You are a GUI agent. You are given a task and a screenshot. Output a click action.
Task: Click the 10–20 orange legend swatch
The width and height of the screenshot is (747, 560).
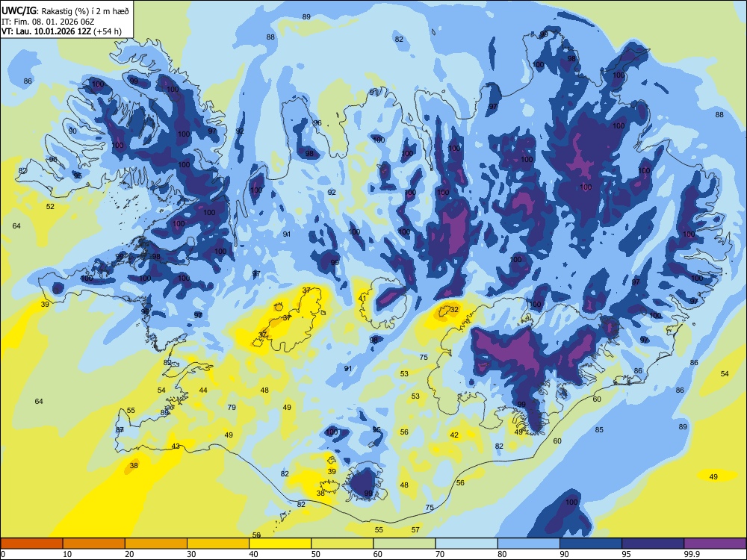[94, 544]
